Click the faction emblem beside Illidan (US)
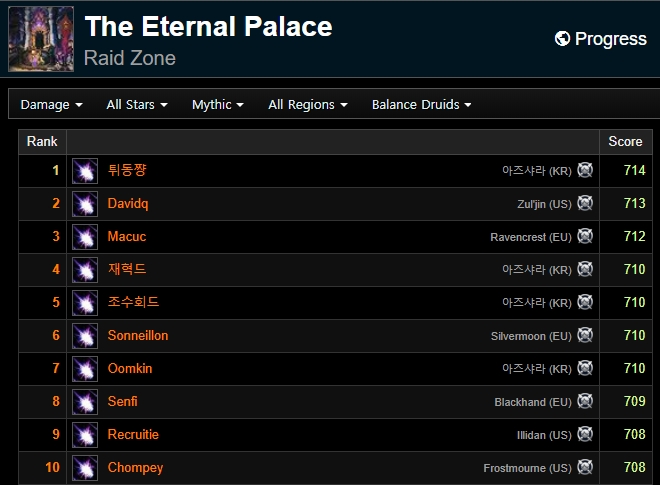 coord(585,434)
